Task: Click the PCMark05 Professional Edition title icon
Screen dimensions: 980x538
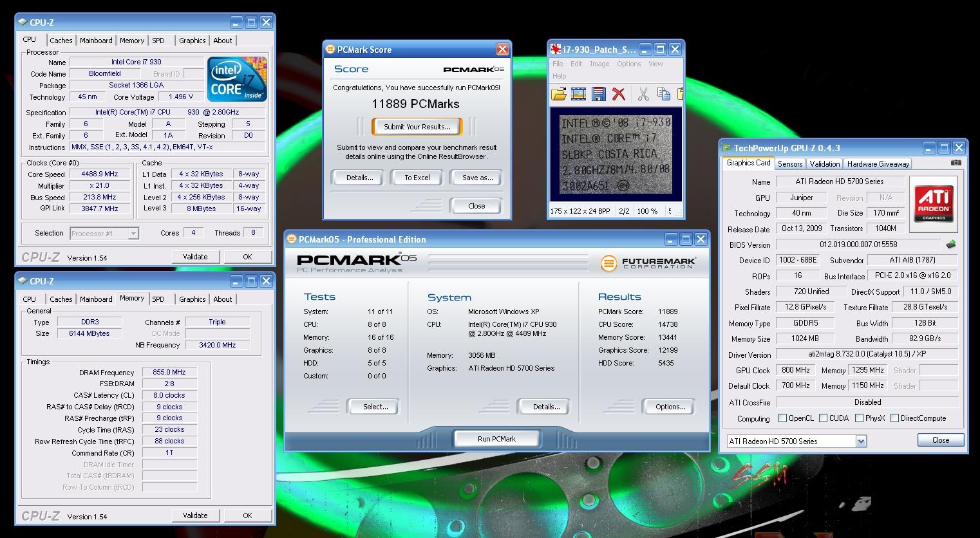Action: point(290,239)
